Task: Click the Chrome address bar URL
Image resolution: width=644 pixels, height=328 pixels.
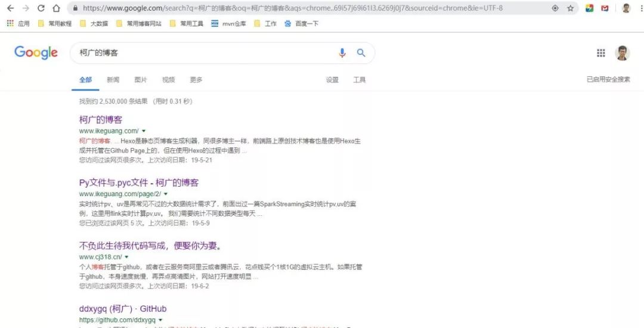Action: pos(292,8)
